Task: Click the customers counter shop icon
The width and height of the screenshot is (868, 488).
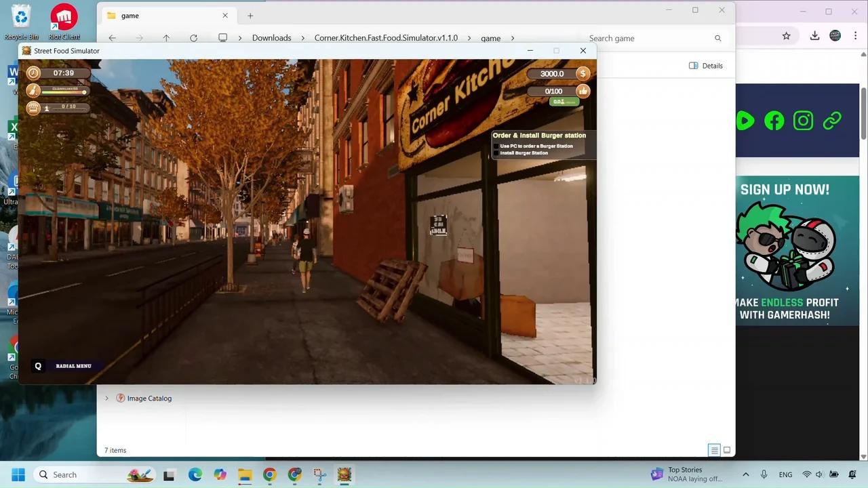Action: coord(33,107)
